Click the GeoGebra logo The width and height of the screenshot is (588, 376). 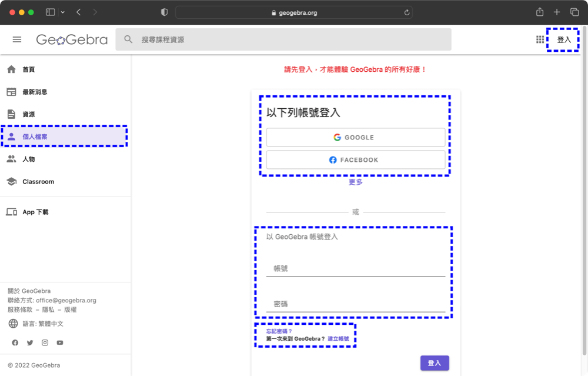coord(72,39)
